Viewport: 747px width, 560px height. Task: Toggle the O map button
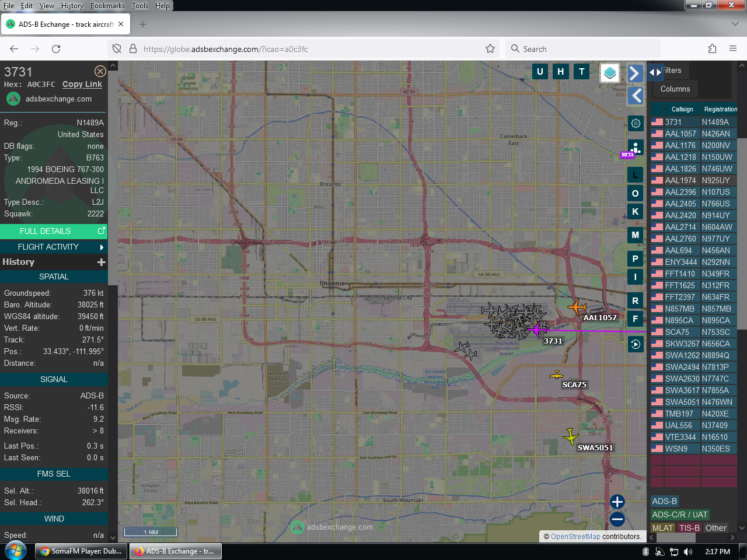click(636, 193)
